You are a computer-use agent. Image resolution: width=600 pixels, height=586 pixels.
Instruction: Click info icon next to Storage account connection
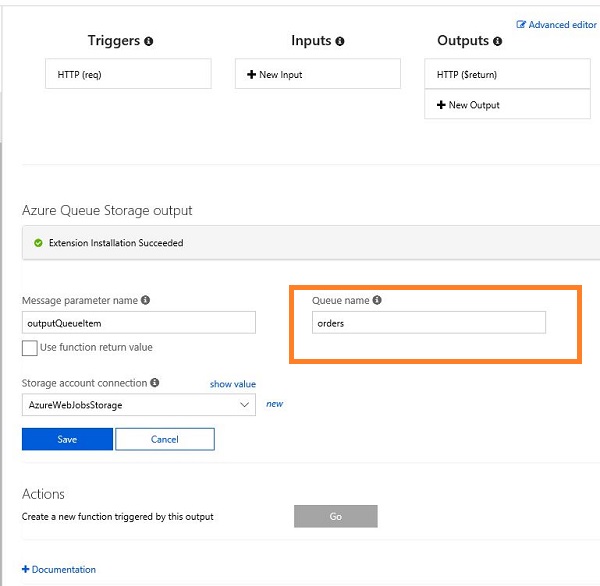coord(155,382)
